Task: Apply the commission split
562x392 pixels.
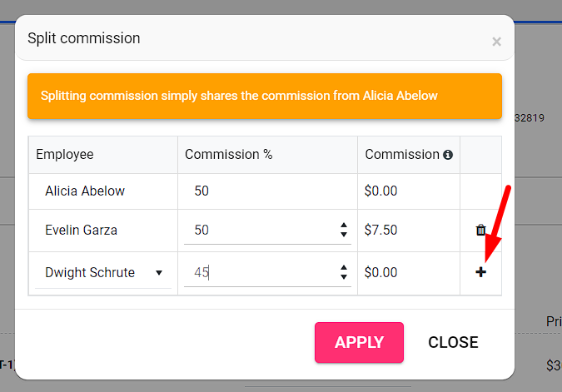Action: (359, 342)
